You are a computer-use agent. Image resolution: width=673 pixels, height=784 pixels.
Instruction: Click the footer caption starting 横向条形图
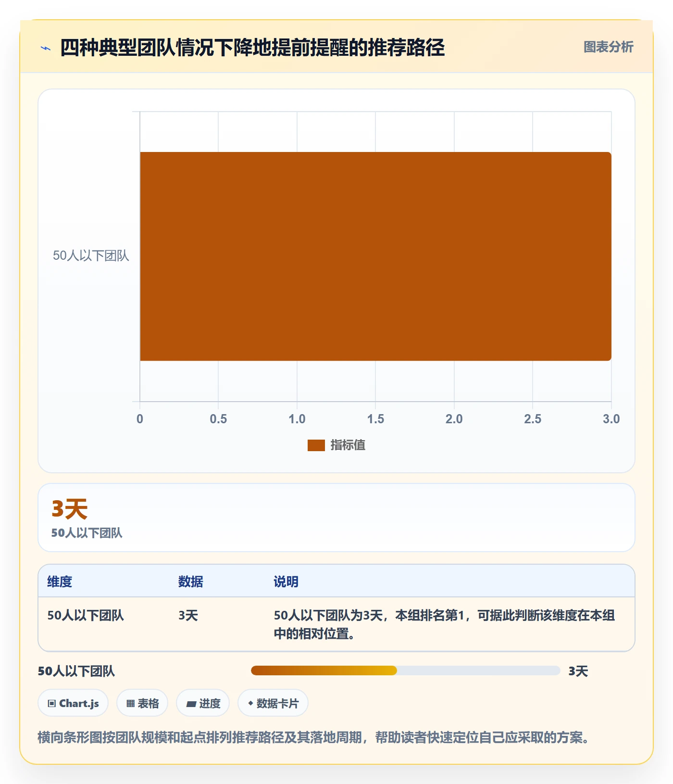(x=315, y=737)
